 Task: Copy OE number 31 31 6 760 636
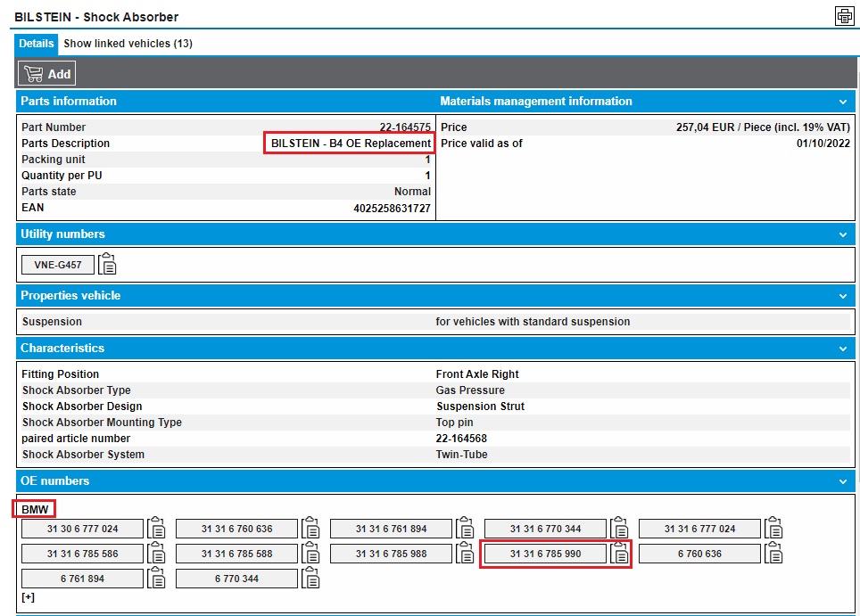point(311,528)
